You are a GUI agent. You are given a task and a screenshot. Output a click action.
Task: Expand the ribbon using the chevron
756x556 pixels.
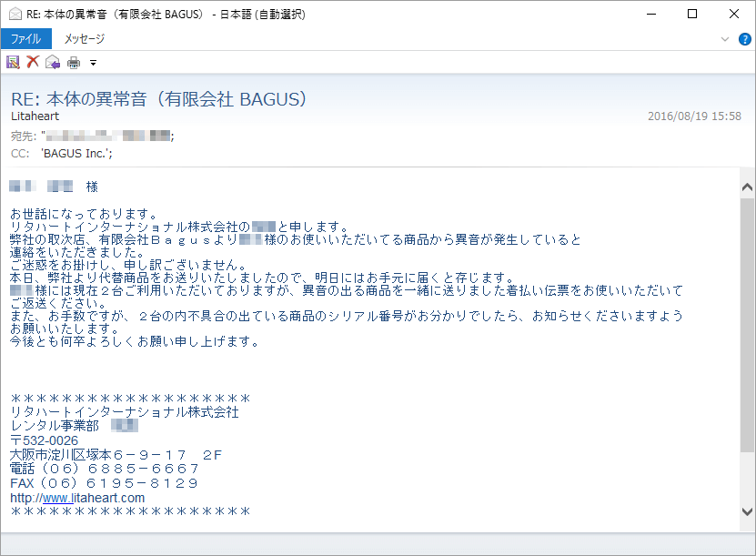(725, 39)
